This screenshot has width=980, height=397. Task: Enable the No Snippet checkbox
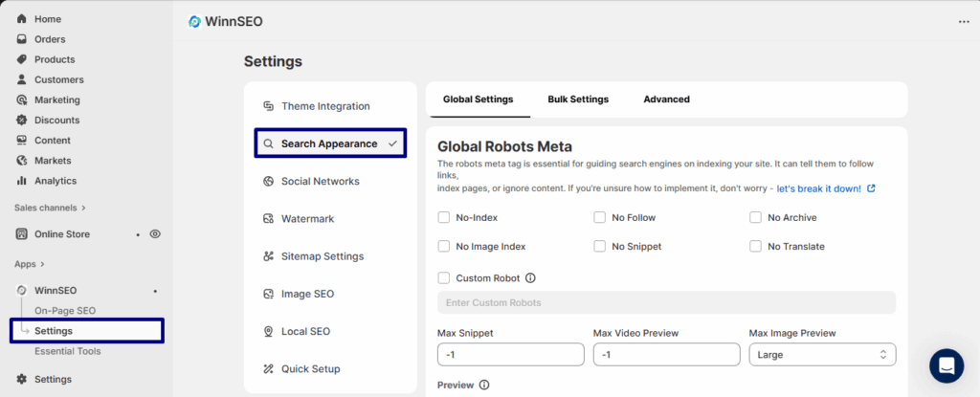coord(599,246)
